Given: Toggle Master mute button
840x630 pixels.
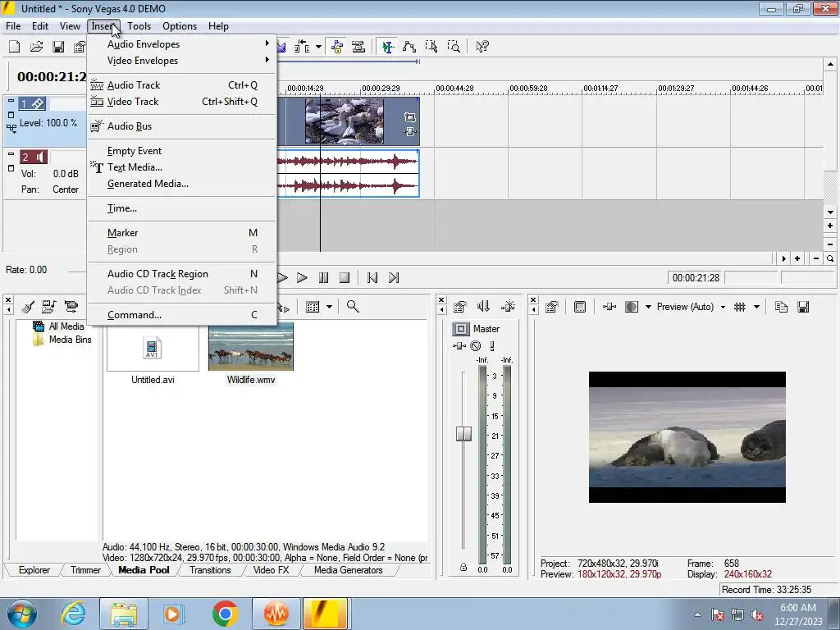Looking at the screenshot, I should 476,346.
